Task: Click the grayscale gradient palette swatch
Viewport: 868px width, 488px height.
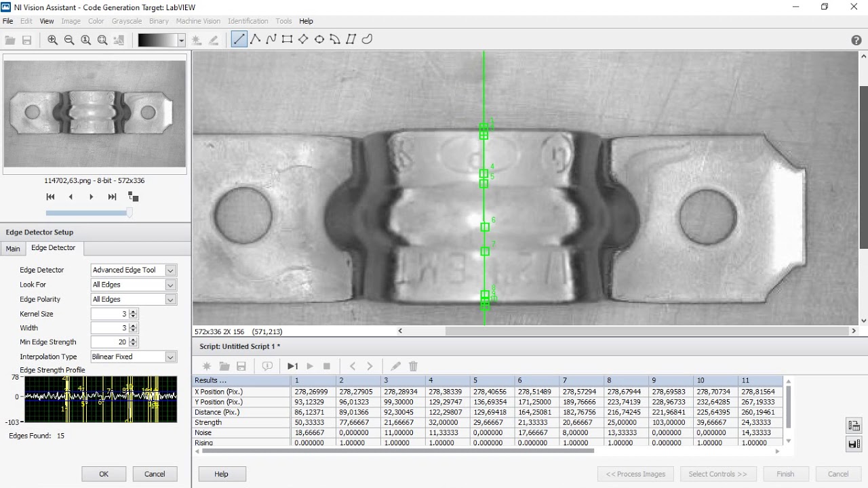Action: coord(157,41)
